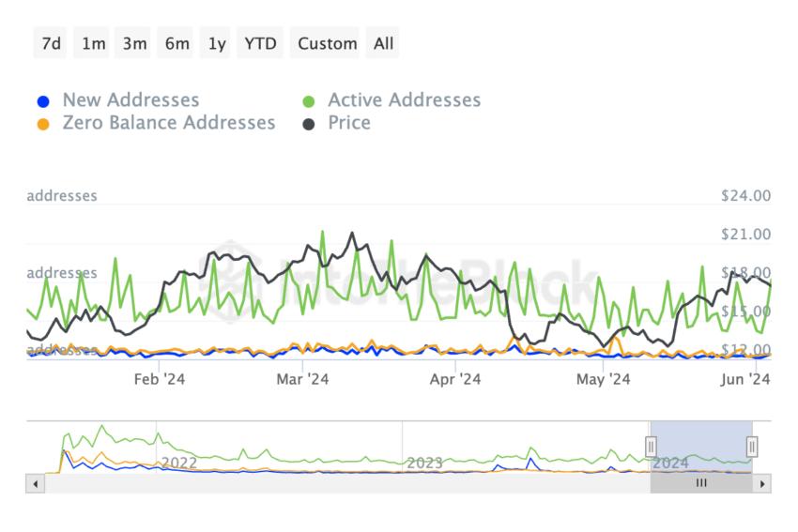Show All historical data
798x532 pixels.
383,43
